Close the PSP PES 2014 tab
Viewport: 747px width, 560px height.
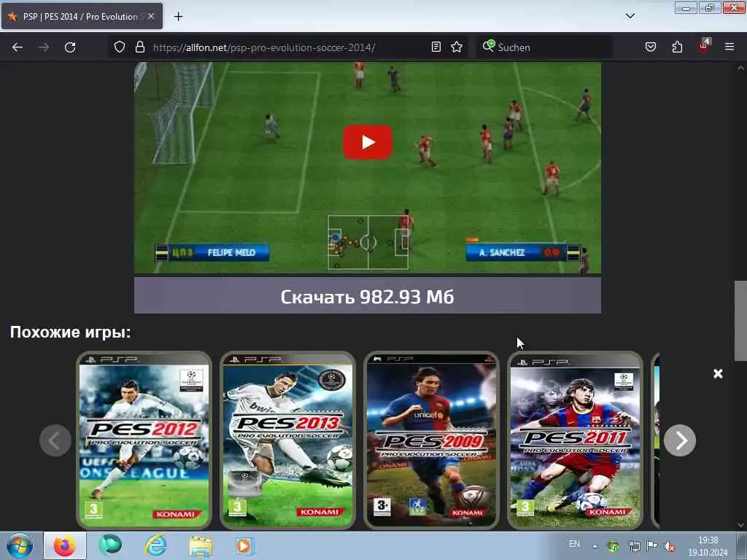tap(151, 16)
